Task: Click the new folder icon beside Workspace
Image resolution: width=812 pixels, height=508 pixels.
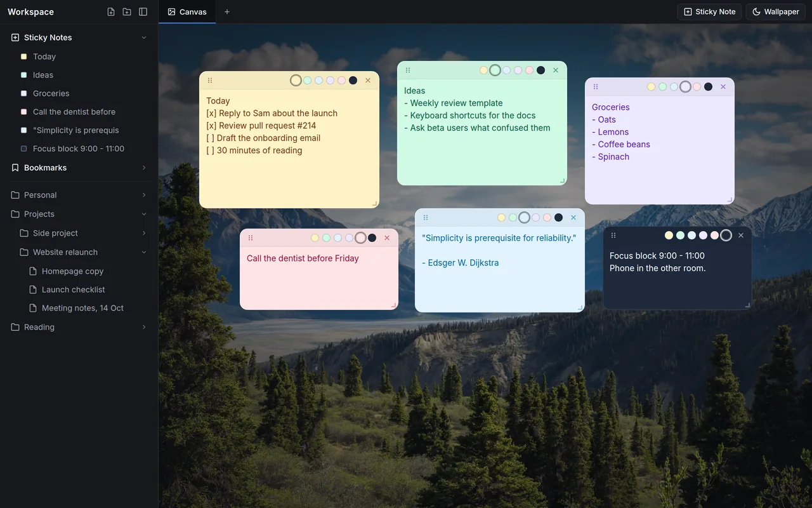Action: point(127,12)
